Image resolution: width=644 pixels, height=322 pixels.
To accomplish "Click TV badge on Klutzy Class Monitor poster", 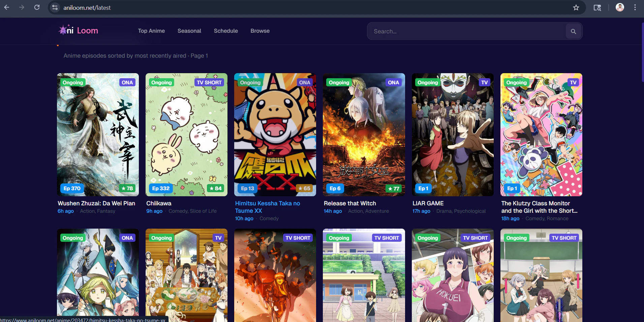I will coord(573,83).
